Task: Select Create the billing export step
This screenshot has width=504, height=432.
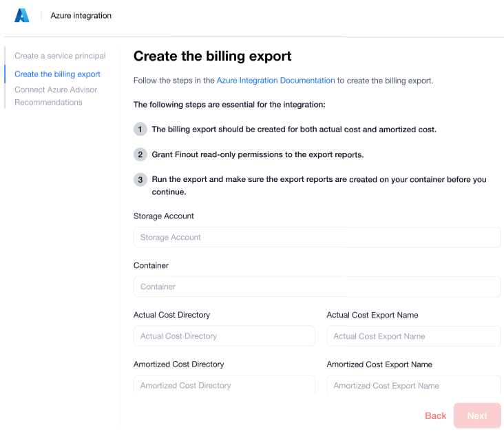Action: (57, 74)
